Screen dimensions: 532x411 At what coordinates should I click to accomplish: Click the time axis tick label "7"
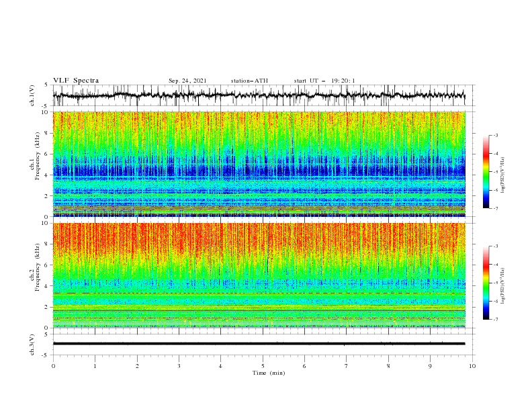pos(347,366)
